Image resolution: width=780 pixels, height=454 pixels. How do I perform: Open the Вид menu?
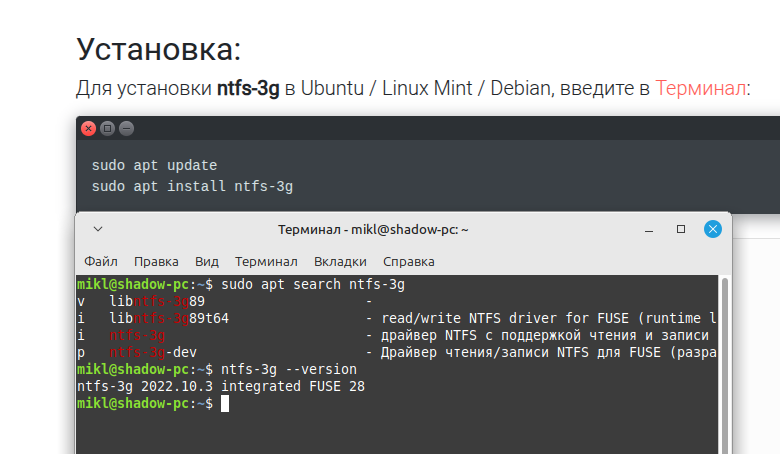point(207,261)
